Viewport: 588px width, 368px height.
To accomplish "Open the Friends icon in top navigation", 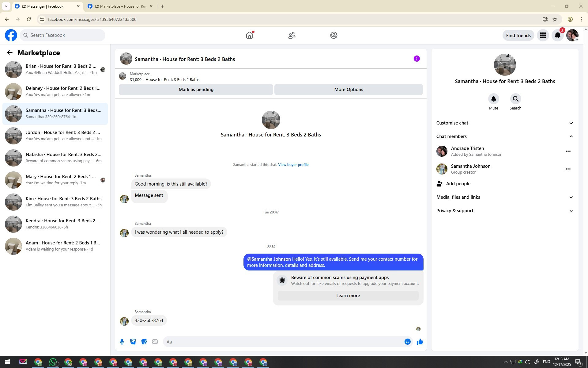I will click(x=292, y=35).
